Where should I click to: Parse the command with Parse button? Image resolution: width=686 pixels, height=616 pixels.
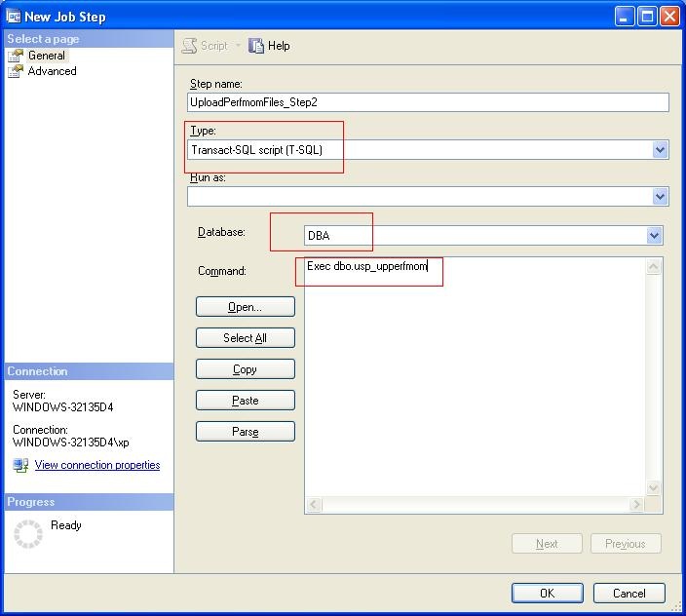tap(245, 432)
